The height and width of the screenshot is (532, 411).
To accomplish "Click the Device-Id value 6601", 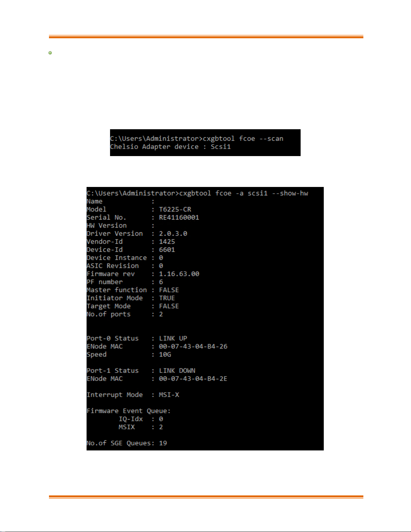I will [167, 250].
